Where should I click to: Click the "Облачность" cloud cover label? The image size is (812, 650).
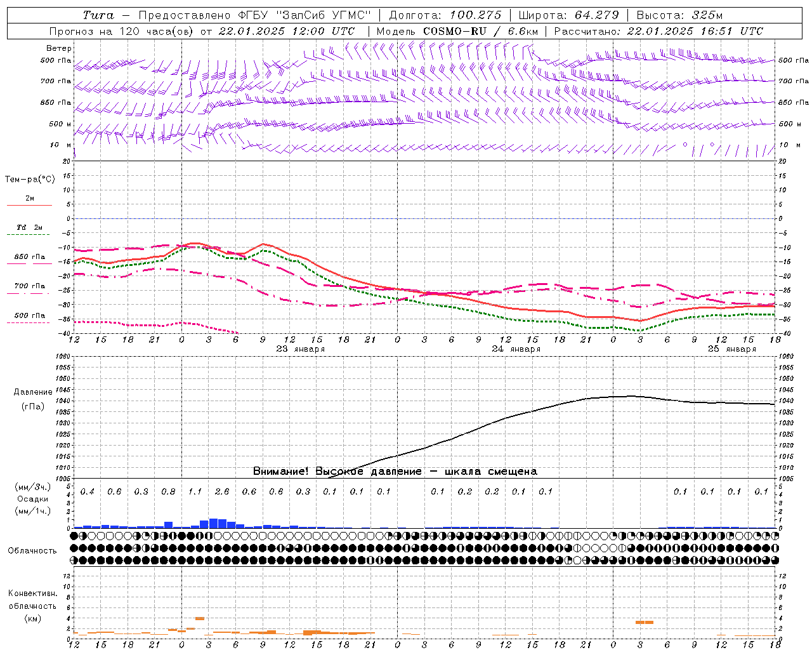pos(32,551)
